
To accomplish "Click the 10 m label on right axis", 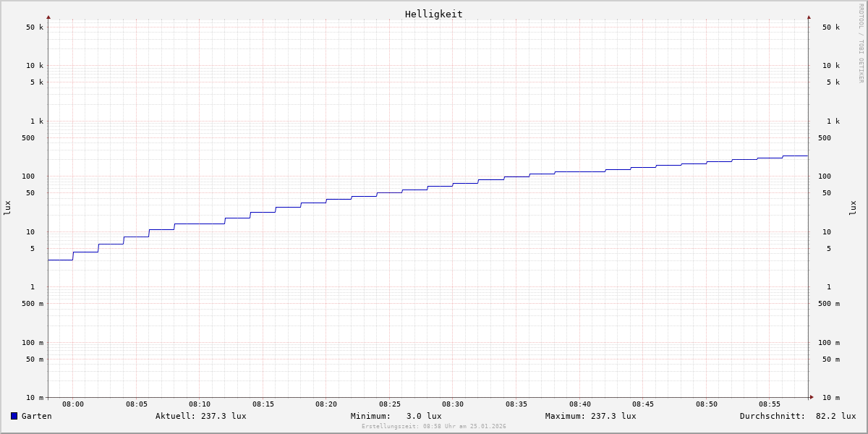I will pos(831,398).
